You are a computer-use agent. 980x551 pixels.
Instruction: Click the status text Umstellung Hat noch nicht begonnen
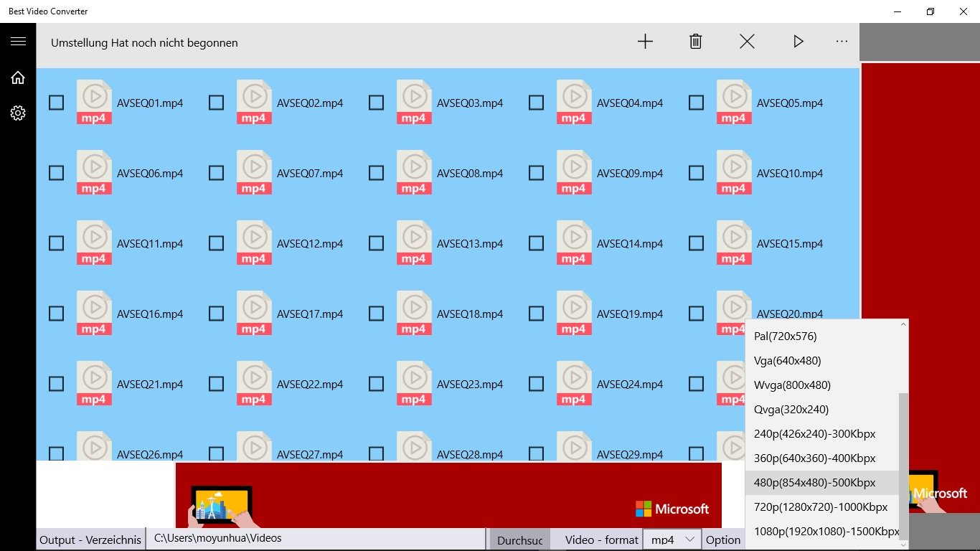click(x=144, y=42)
